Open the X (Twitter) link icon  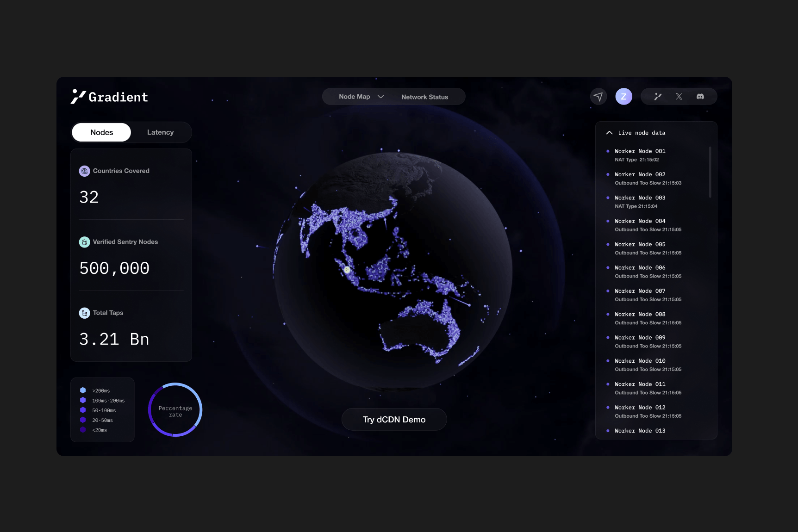[x=679, y=97]
